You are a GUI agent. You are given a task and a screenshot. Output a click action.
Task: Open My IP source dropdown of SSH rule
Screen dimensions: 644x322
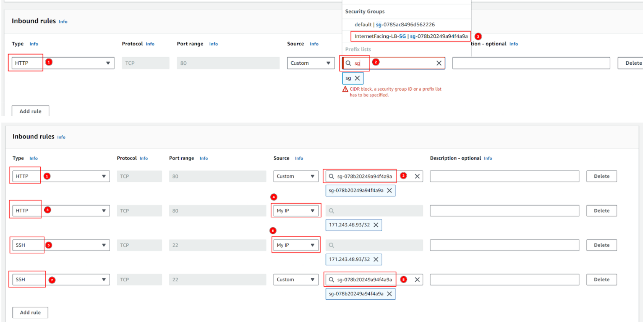click(296, 245)
